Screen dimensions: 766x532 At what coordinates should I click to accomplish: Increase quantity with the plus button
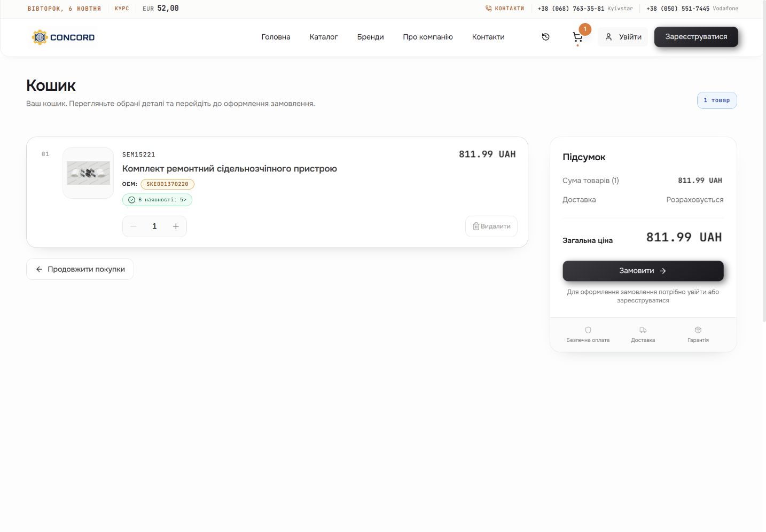tap(176, 226)
